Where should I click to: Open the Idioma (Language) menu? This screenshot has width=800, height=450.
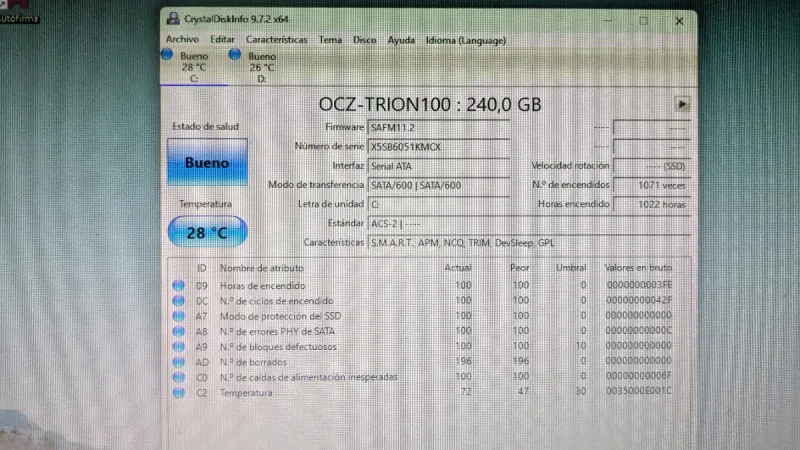pos(466,40)
